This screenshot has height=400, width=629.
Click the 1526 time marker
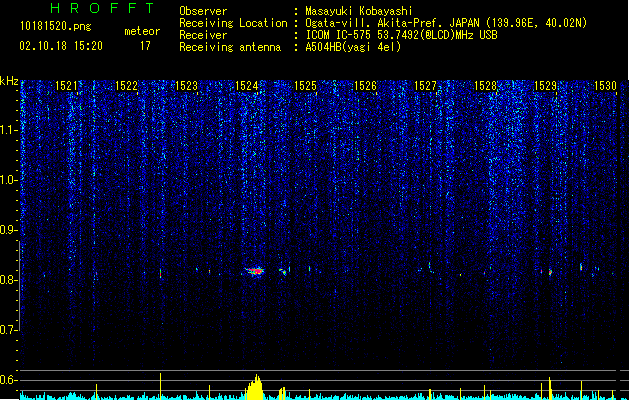click(x=365, y=86)
